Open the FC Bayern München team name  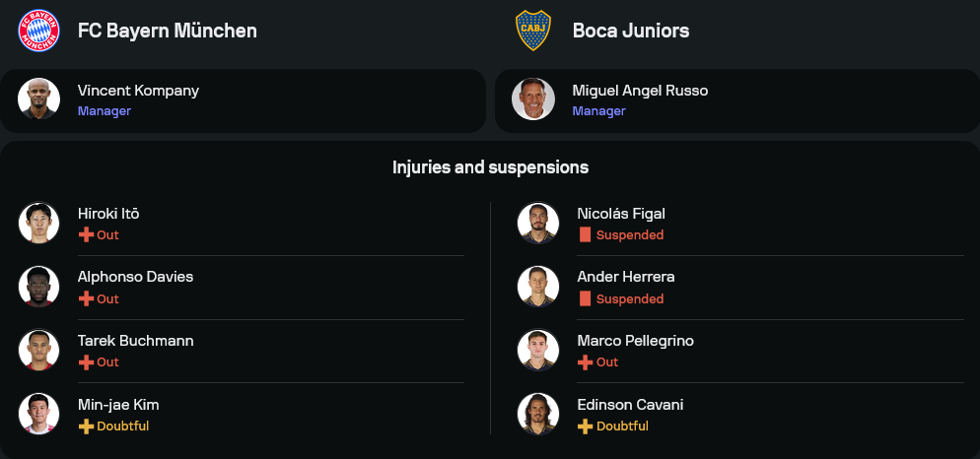click(168, 31)
